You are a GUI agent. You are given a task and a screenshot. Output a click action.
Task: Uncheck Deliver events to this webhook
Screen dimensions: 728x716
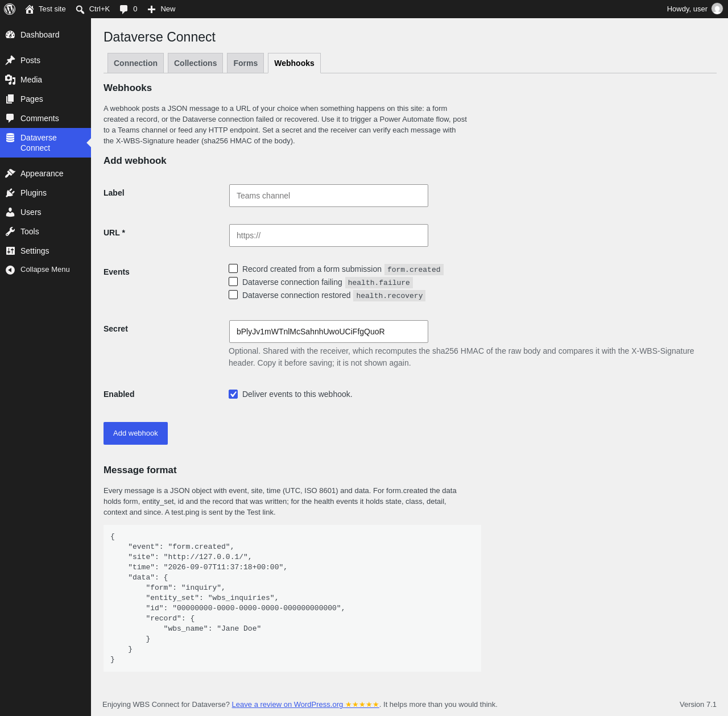pos(233,394)
